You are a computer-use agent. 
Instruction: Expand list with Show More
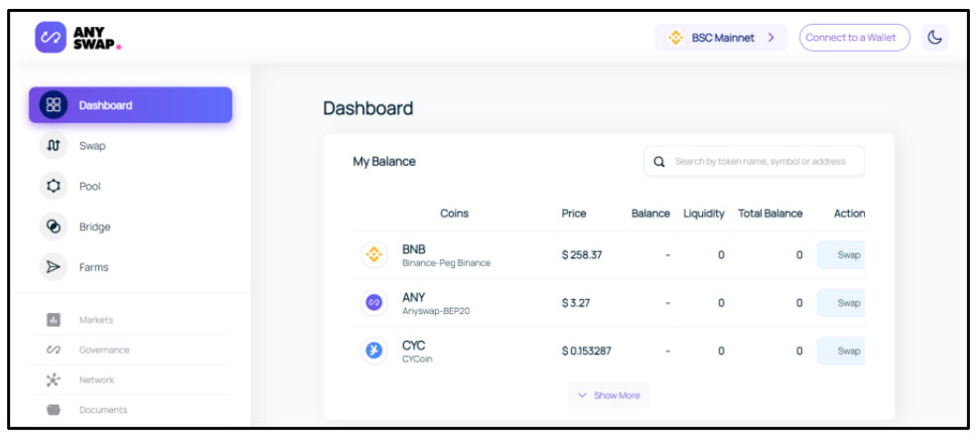tap(609, 395)
